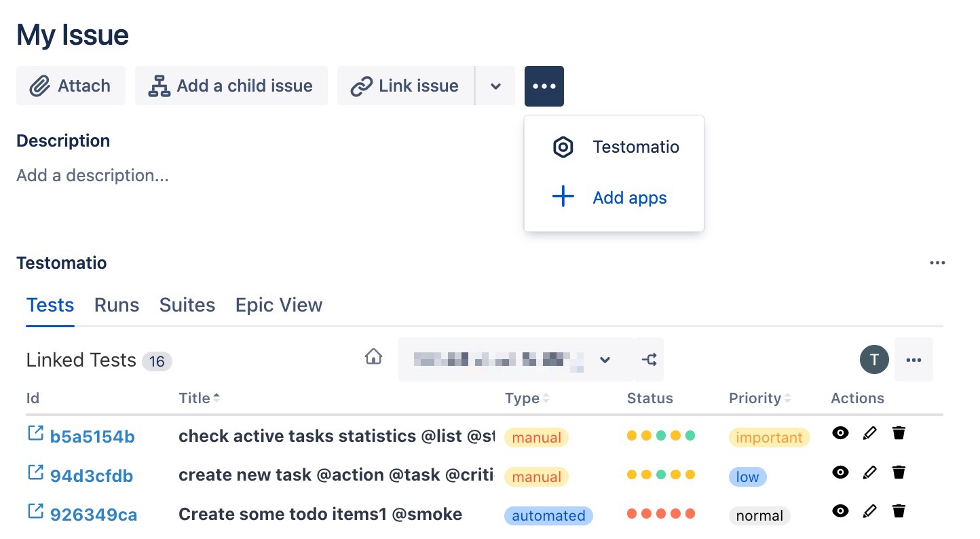Open Testomatio panel three-dot menu

pyautogui.click(x=937, y=263)
